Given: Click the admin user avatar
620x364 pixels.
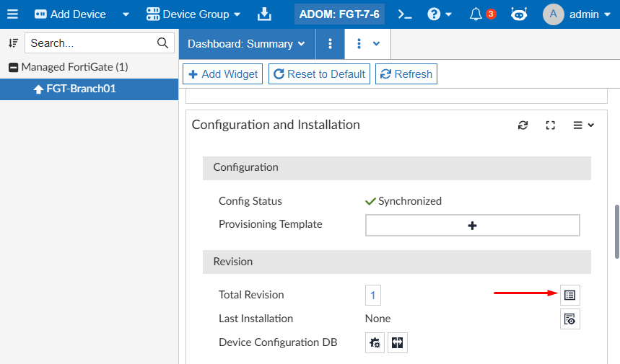Looking at the screenshot, I should point(553,14).
